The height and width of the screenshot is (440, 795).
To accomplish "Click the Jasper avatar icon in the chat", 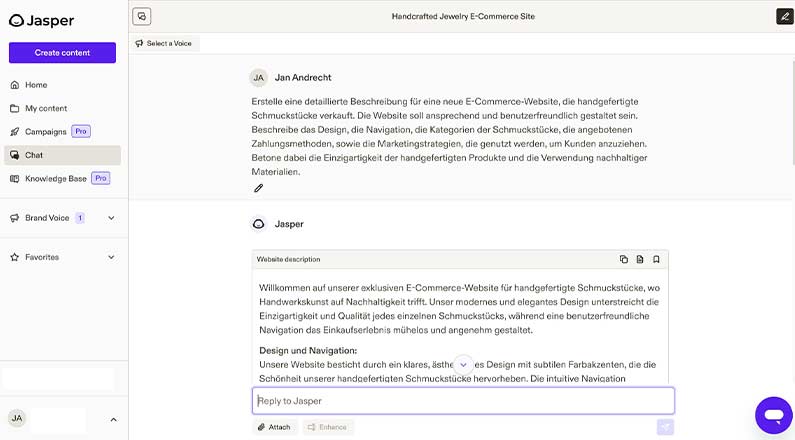I will (x=259, y=224).
